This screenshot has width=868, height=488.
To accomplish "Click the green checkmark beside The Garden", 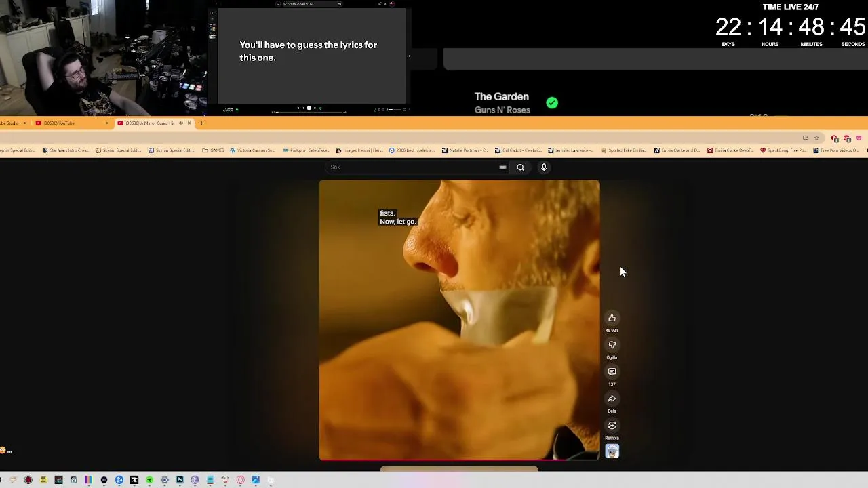I will (552, 103).
